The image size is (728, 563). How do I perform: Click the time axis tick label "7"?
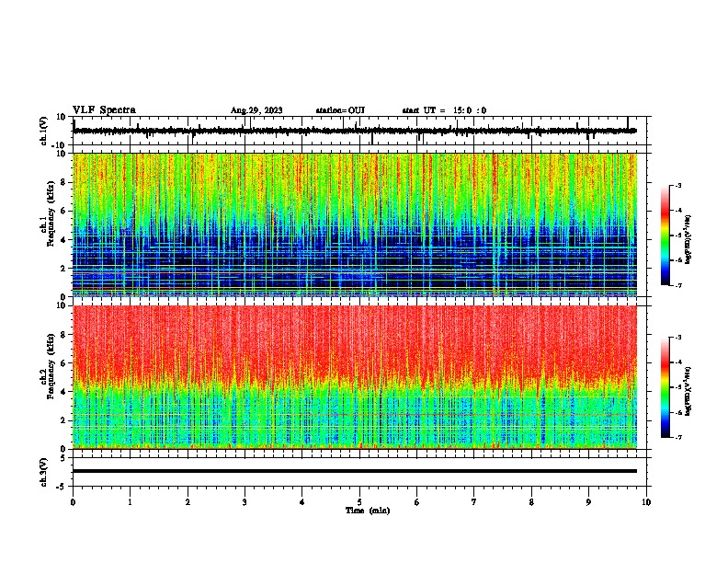tap(474, 502)
